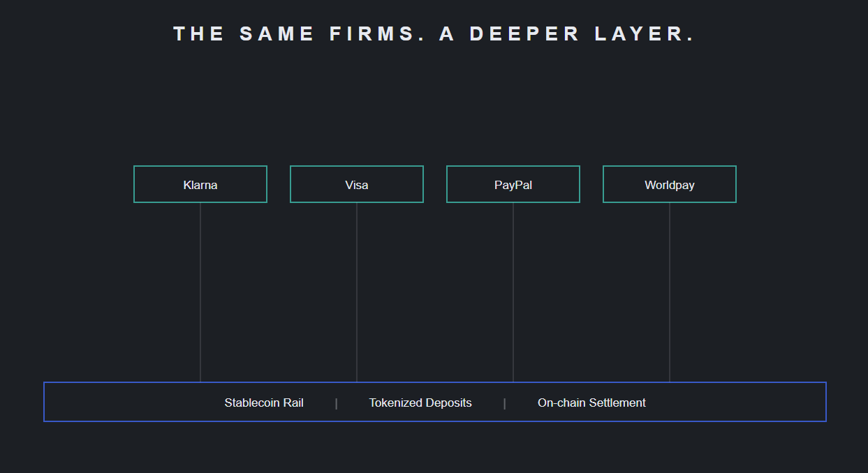Image resolution: width=868 pixels, height=473 pixels.
Task: Click the 'Tokenized Deposits' text
Action: pos(420,403)
